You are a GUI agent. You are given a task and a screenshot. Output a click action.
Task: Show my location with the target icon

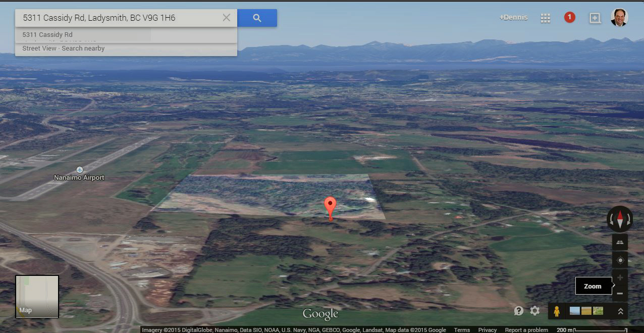(x=620, y=261)
